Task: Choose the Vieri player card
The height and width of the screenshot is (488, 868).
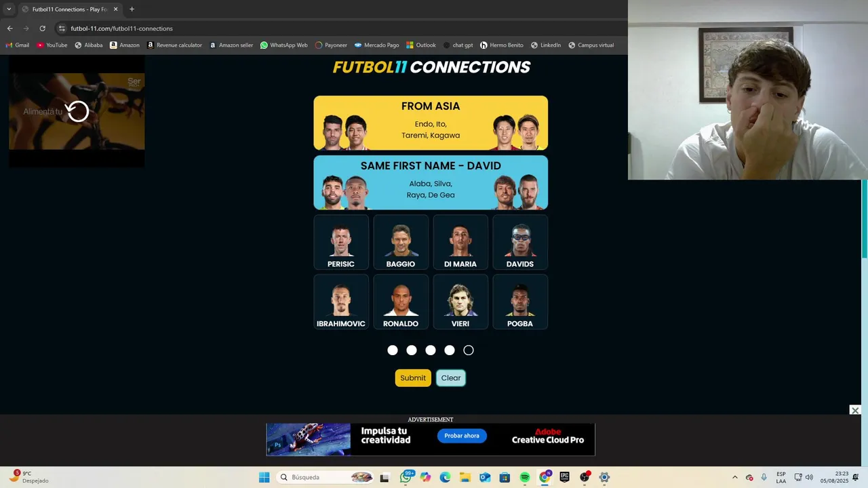Action: pyautogui.click(x=460, y=302)
